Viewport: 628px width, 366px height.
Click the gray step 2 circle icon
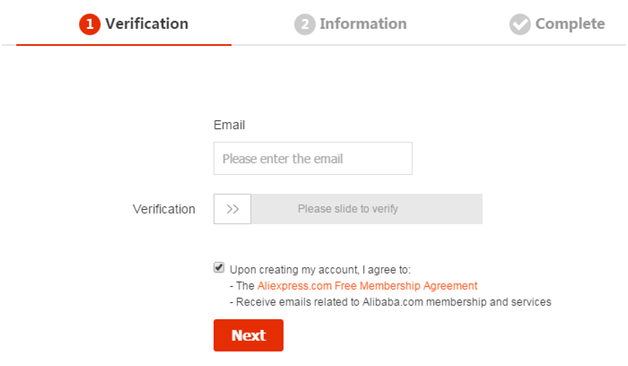tap(305, 24)
